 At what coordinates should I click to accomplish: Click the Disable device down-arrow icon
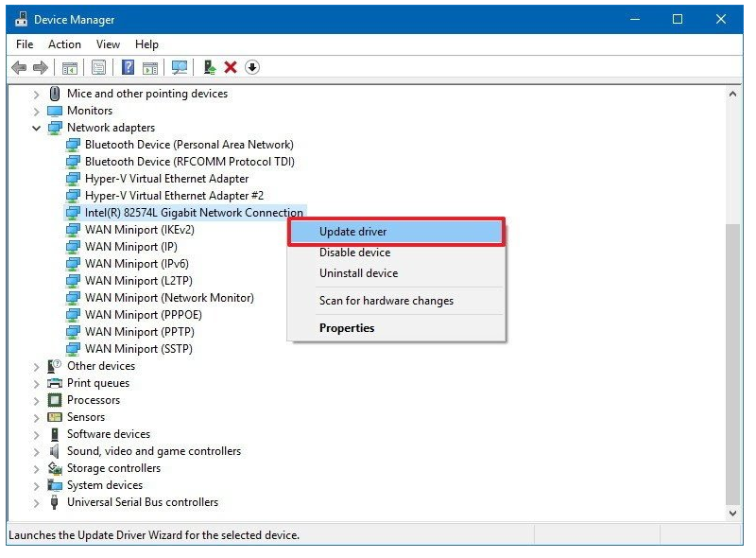point(252,67)
